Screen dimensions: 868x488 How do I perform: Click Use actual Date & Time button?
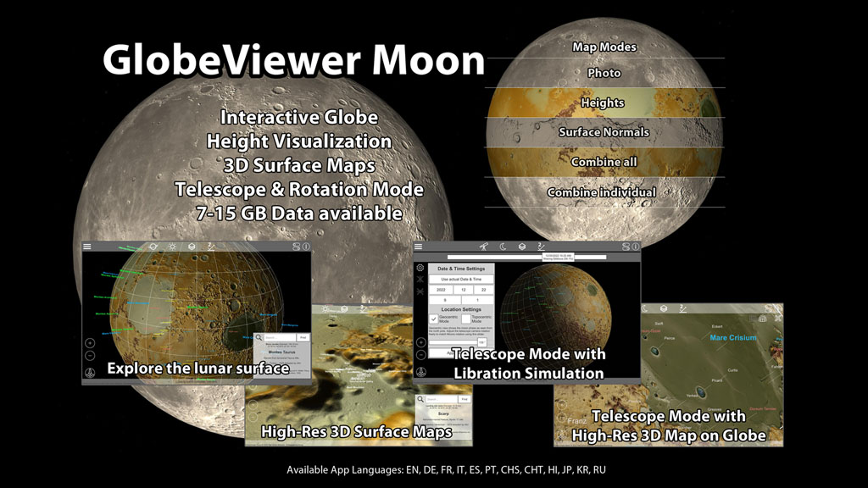point(461,279)
